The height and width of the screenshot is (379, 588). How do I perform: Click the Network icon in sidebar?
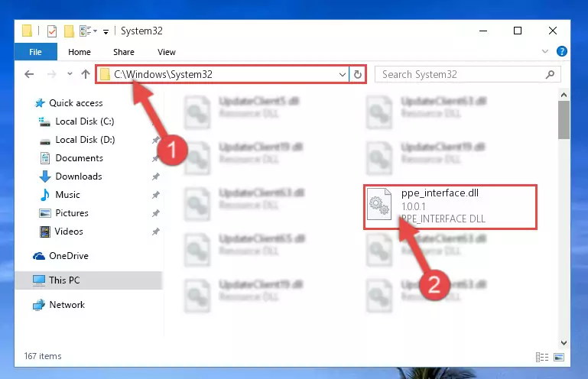(39, 305)
